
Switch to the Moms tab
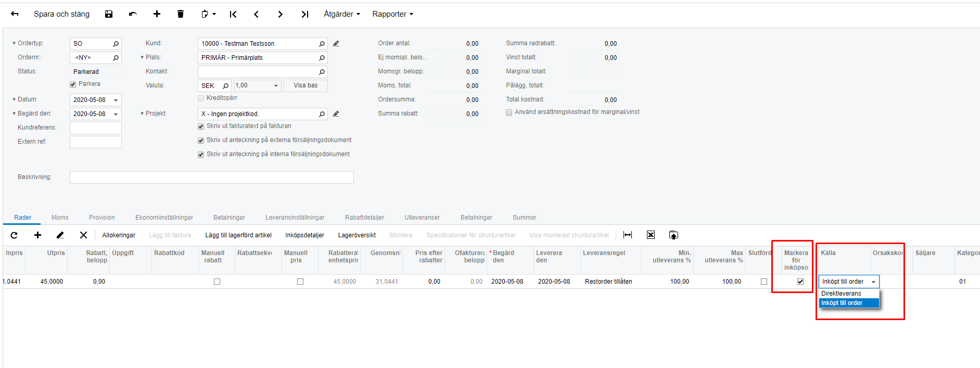point(60,218)
